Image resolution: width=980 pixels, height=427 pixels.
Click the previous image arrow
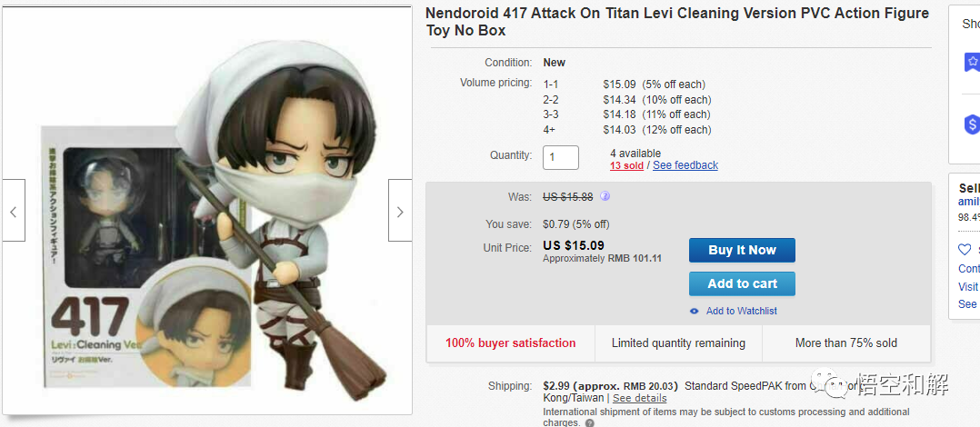click(x=13, y=211)
